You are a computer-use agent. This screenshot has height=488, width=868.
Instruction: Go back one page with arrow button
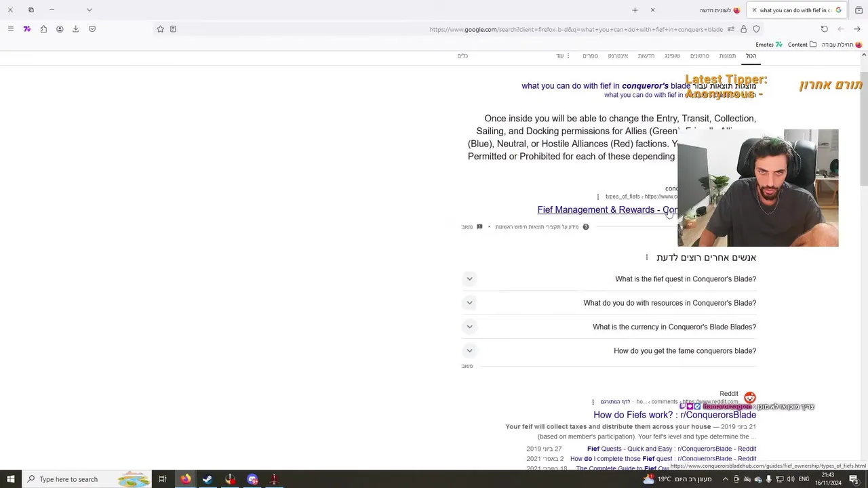[x=857, y=29]
